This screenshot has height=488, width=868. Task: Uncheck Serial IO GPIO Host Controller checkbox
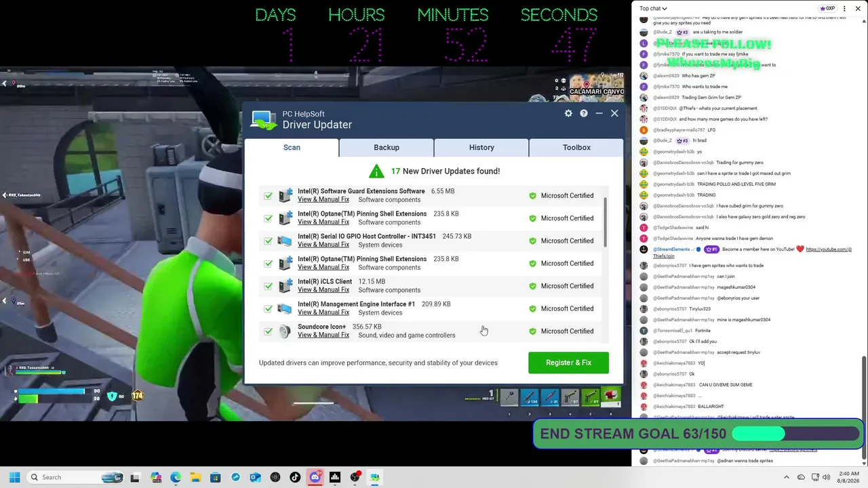269,241
